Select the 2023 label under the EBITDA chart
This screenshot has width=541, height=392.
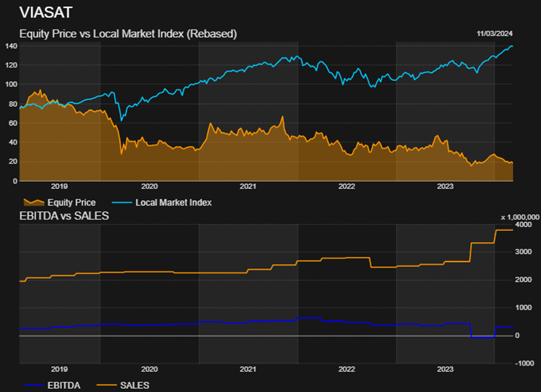point(446,369)
